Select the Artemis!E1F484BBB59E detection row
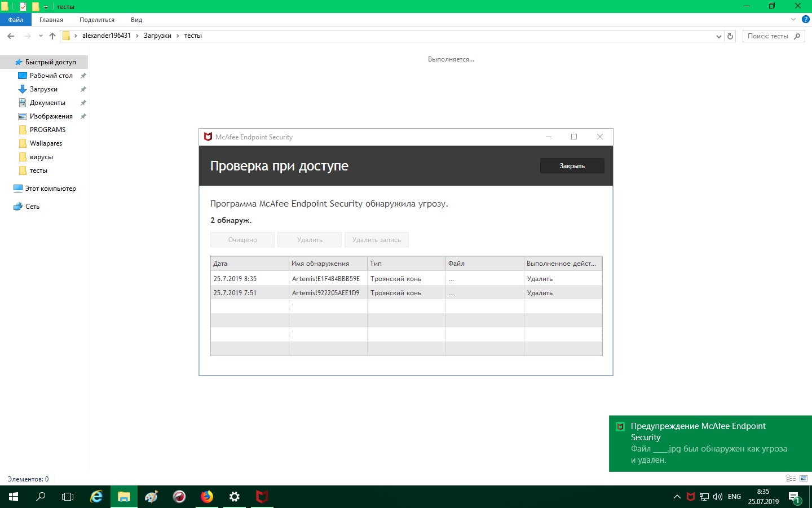Screen dimensions: 812x508 325,279
